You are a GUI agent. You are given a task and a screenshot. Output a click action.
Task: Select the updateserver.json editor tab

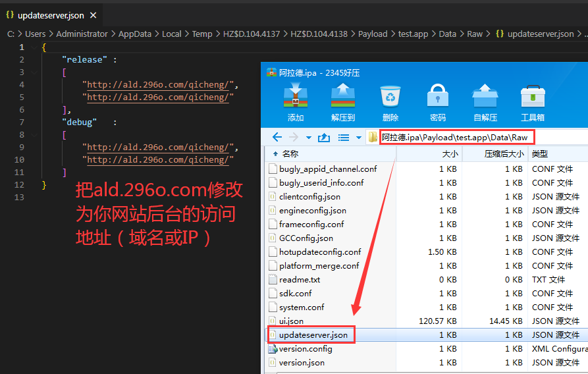(x=51, y=14)
